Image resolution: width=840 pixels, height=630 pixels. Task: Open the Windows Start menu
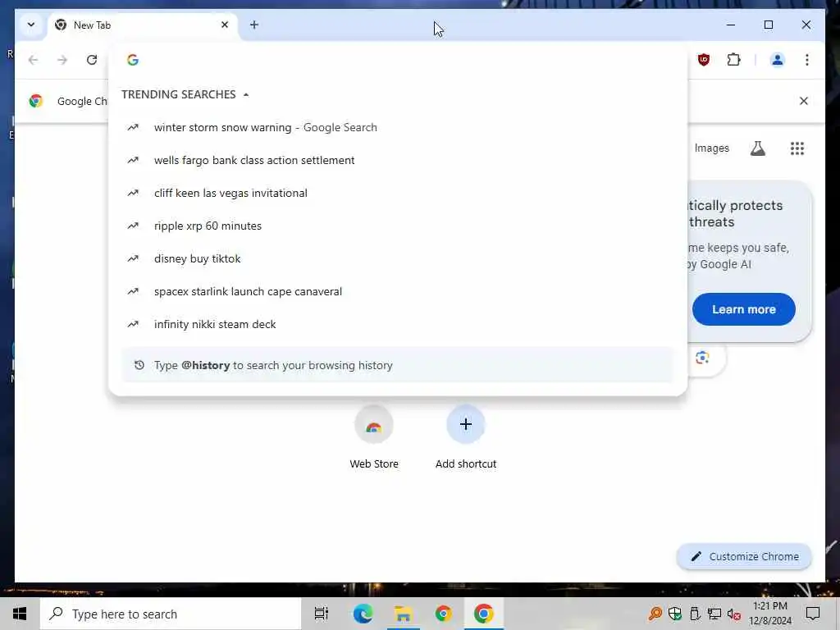[20, 614]
